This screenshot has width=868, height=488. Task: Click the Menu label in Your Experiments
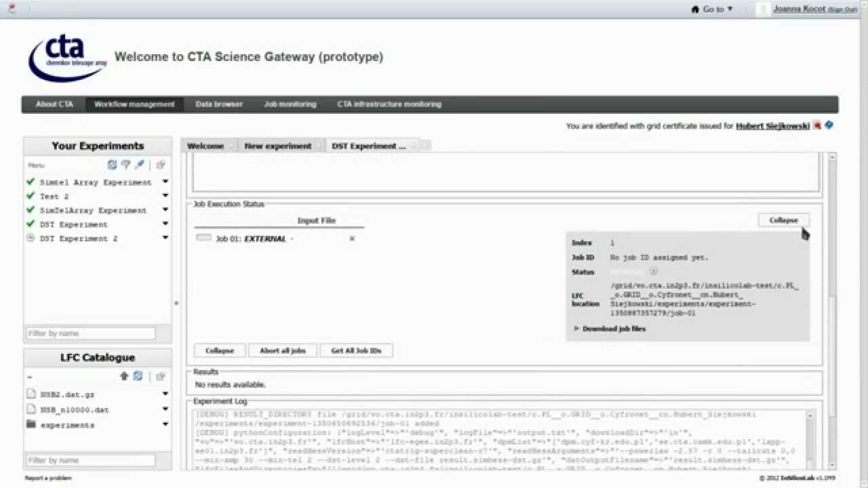point(36,165)
